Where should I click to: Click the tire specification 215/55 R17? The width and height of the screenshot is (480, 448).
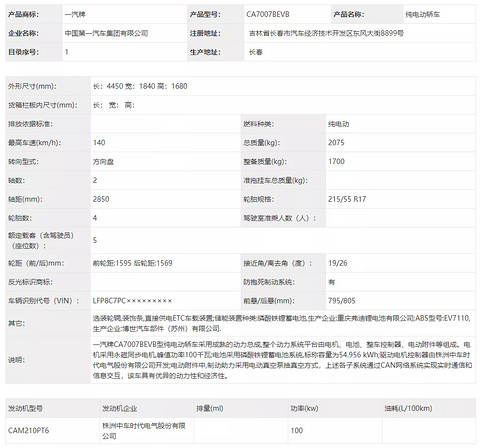[347, 199]
